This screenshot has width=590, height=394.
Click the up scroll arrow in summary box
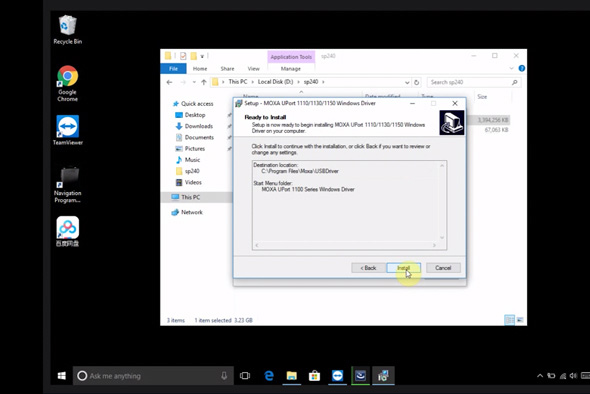point(442,165)
